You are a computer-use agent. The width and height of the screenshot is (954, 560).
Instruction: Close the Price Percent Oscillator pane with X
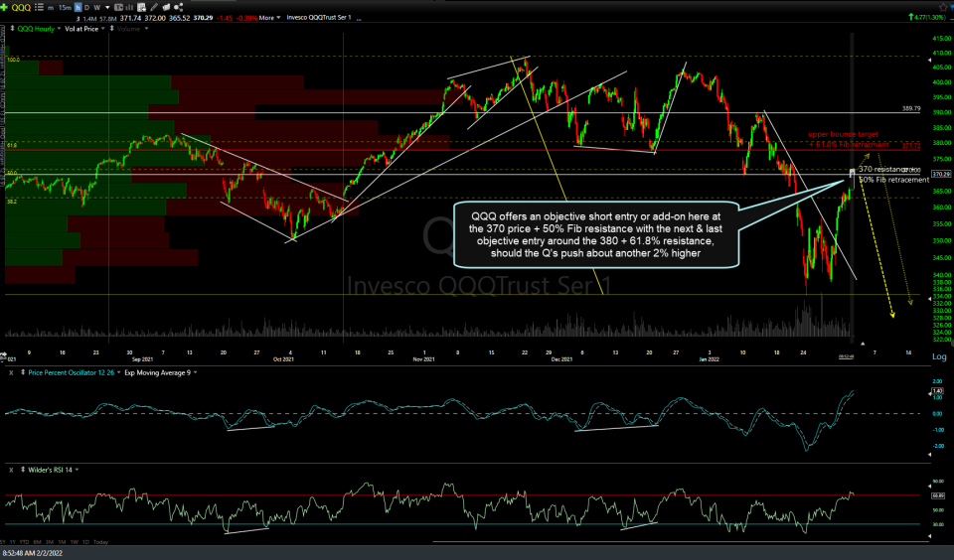tap(11, 372)
